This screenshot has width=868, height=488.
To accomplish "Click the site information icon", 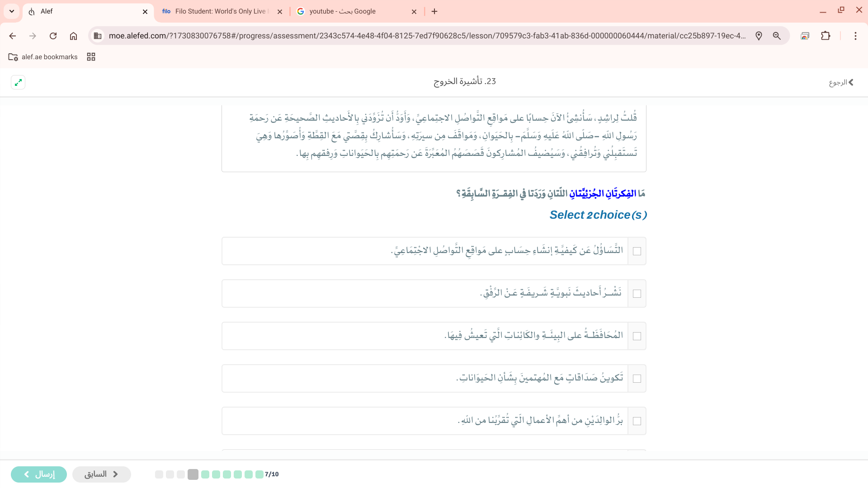I will pyautogui.click(x=98, y=36).
